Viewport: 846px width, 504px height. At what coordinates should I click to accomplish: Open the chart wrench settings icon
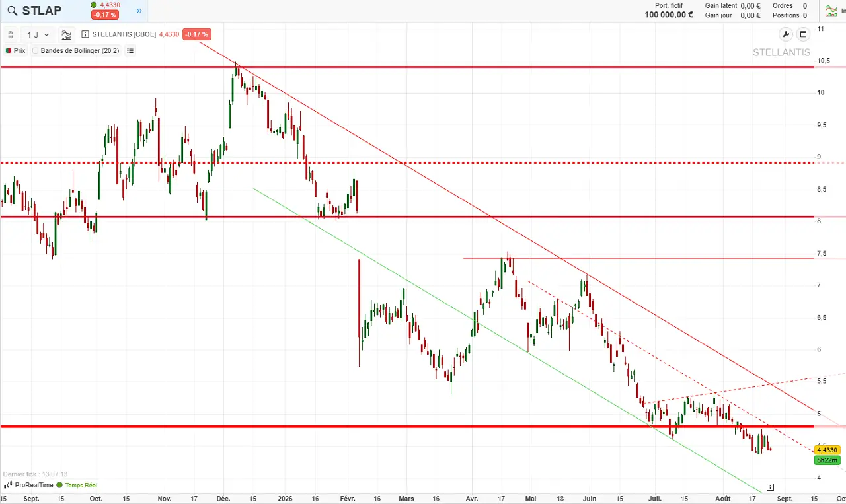point(786,34)
